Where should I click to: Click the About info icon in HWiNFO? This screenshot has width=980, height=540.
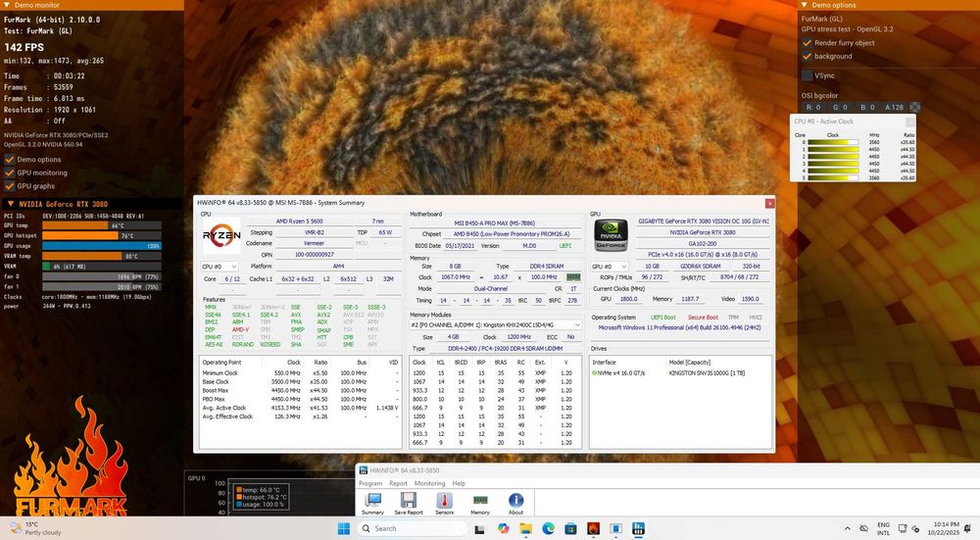[515, 503]
